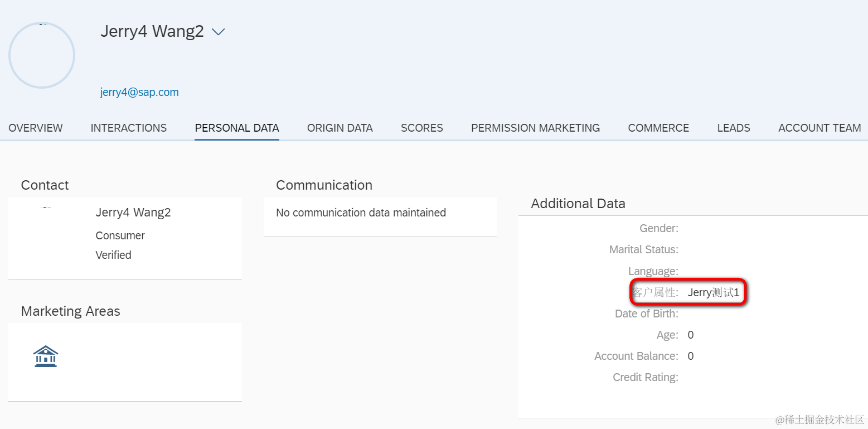Click the Date of Birth label
The image size is (868, 429).
(647, 314)
